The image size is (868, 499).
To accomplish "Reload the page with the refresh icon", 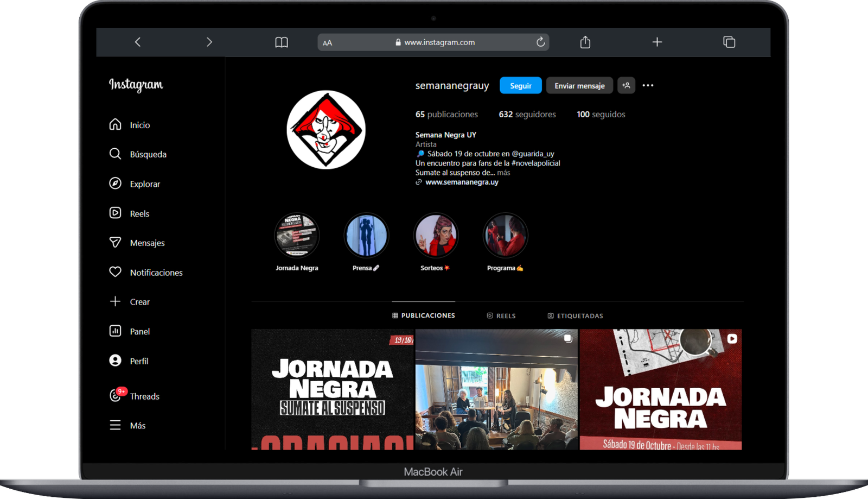I will click(540, 42).
